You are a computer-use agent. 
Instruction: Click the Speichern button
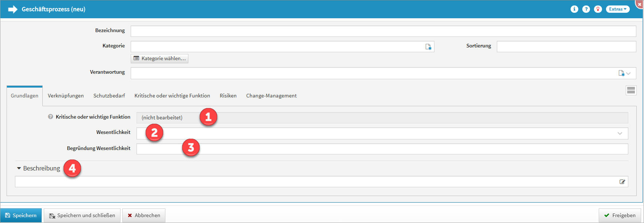click(21, 215)
